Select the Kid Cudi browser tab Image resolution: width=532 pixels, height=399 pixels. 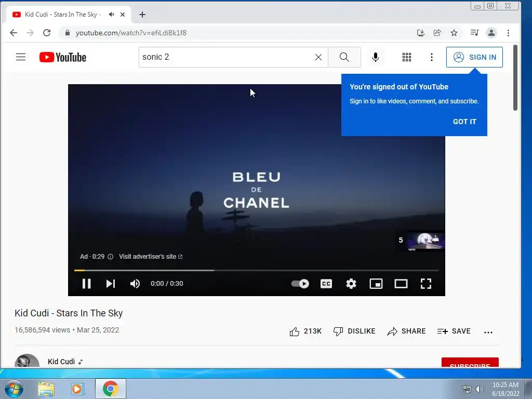[x=69, y=15]
